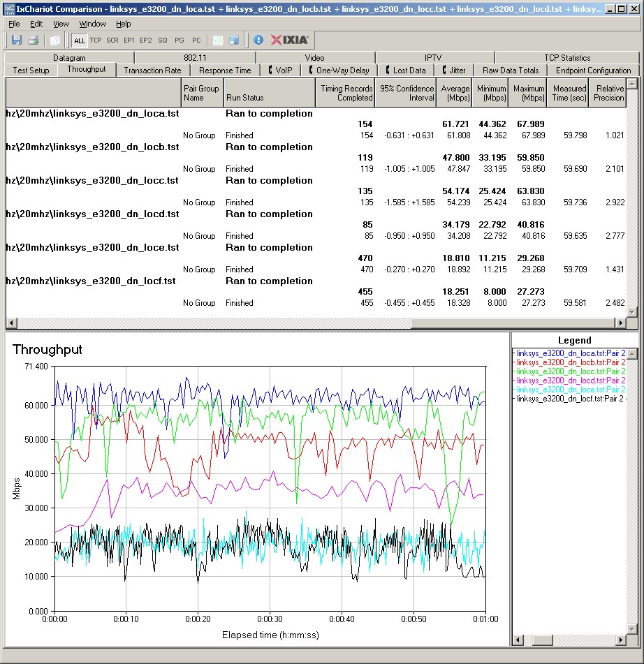Image resolution: width=644 pixels, height=664 pixels.
Task: Open the View menu
Action: [61, 24]
